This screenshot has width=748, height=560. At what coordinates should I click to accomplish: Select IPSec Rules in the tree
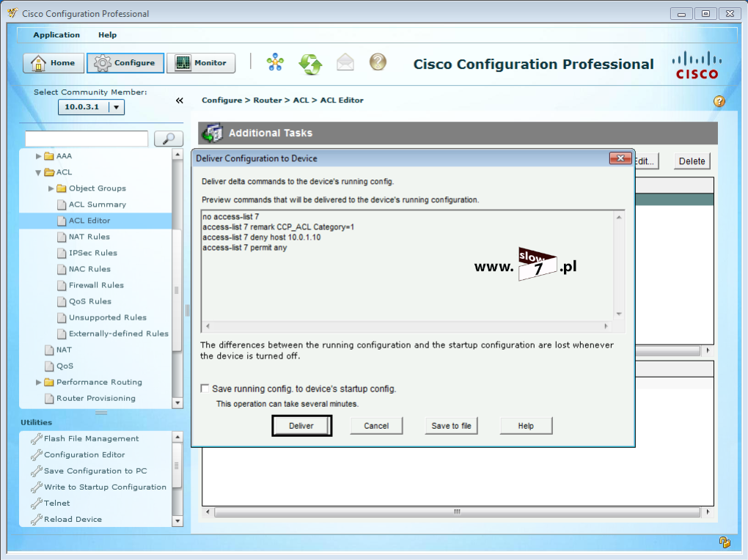[93, 254]
